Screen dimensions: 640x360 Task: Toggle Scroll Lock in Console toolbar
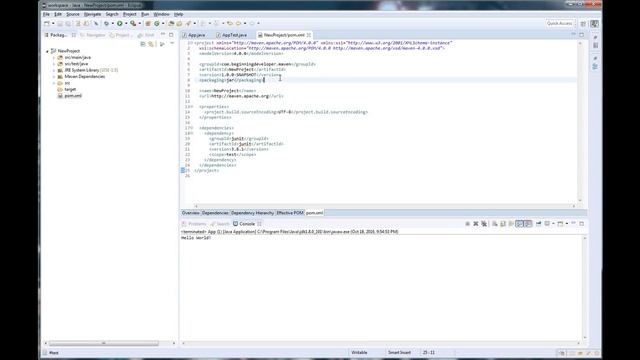click(503, 224)
